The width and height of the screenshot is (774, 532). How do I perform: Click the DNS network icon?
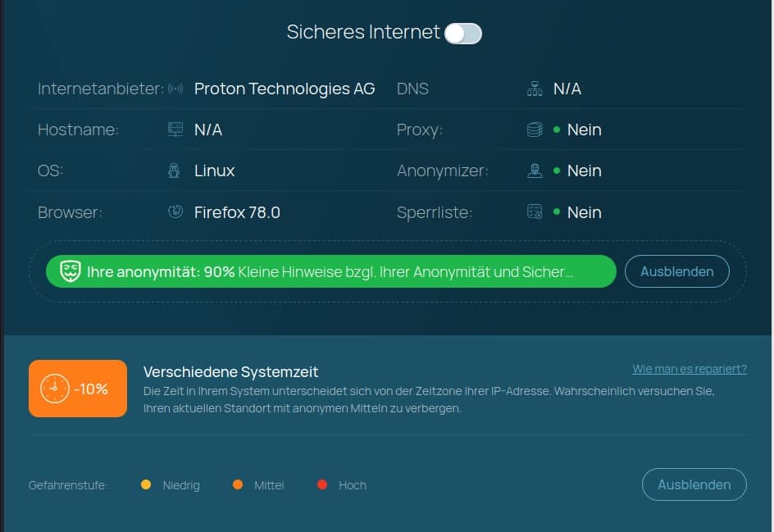pos(535,89)
